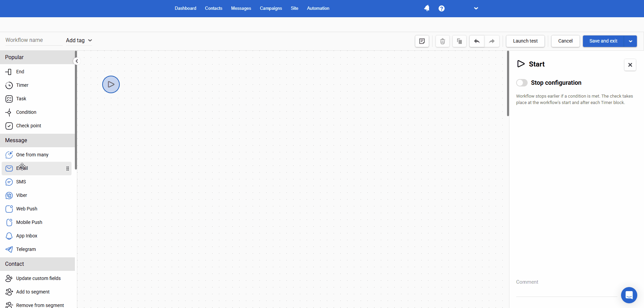Select the Condition block
This screenshot has height=308, width=644.
pyautogui.click(x=36, y=112)
